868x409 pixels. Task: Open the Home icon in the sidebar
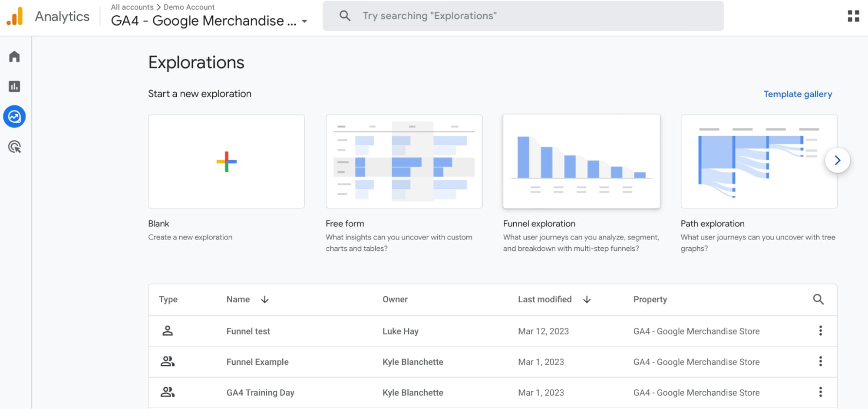pos(14,57)
